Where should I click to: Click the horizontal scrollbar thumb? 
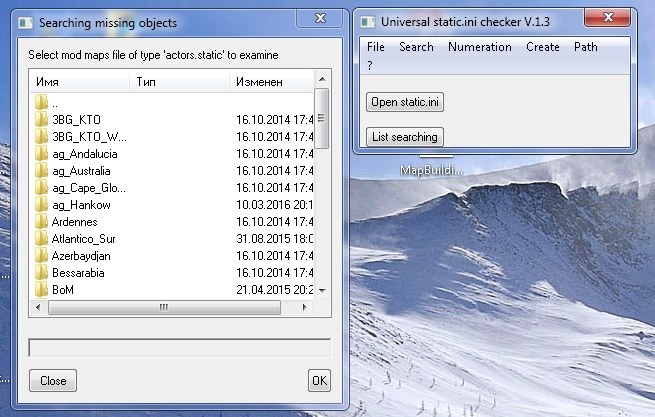(164, 308)
